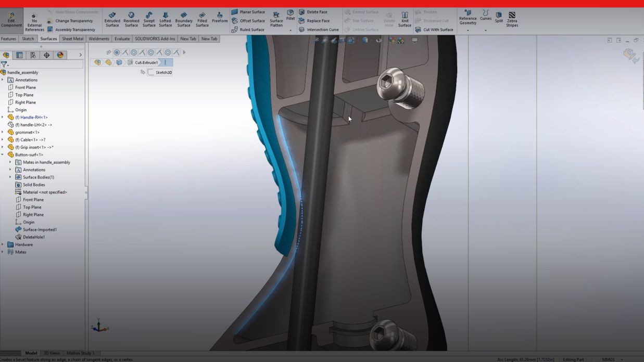Image resolution: width=644 pixels, height=362 pixels.
Task: Select the Filled Surface tool
Action: (202, 20)
